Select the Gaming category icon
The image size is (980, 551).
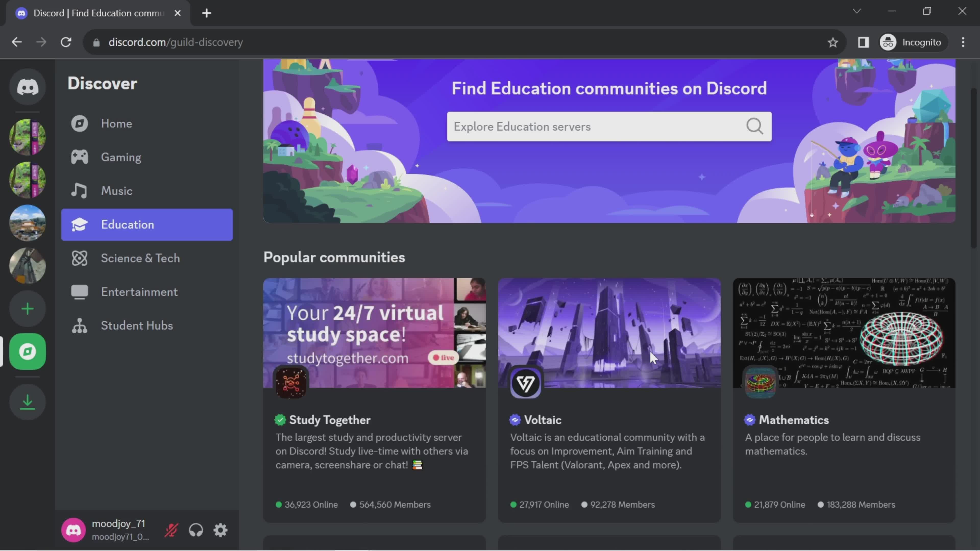pyautogui.click(x=79, y=157)
